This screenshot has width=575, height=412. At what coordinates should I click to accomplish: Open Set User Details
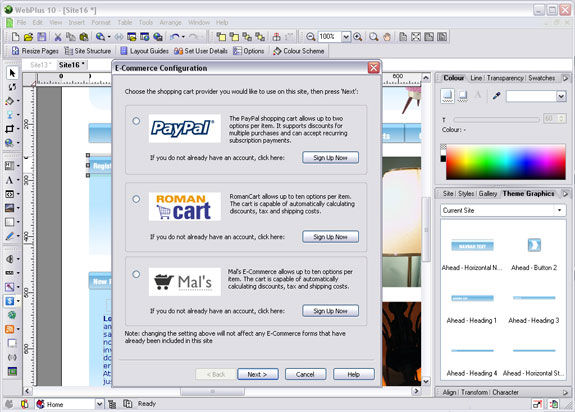click(x=201, y=51)
